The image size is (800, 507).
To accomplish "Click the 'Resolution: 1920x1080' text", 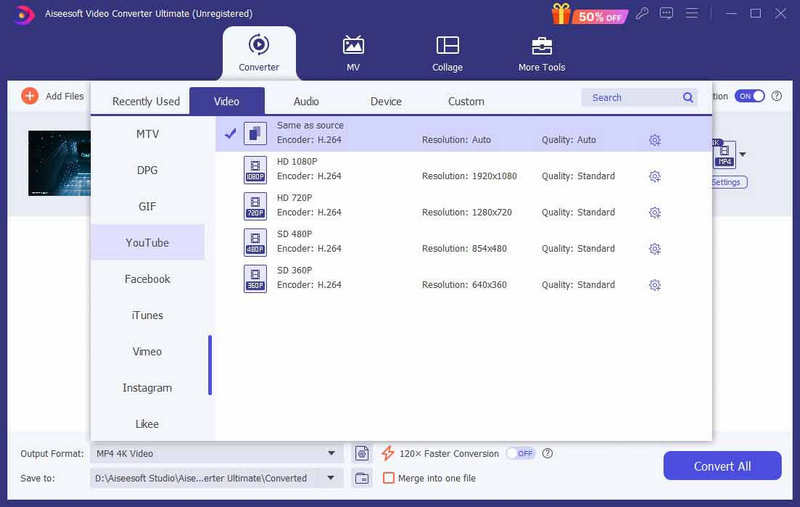I will pyautogui.click(x=469, y=176).
